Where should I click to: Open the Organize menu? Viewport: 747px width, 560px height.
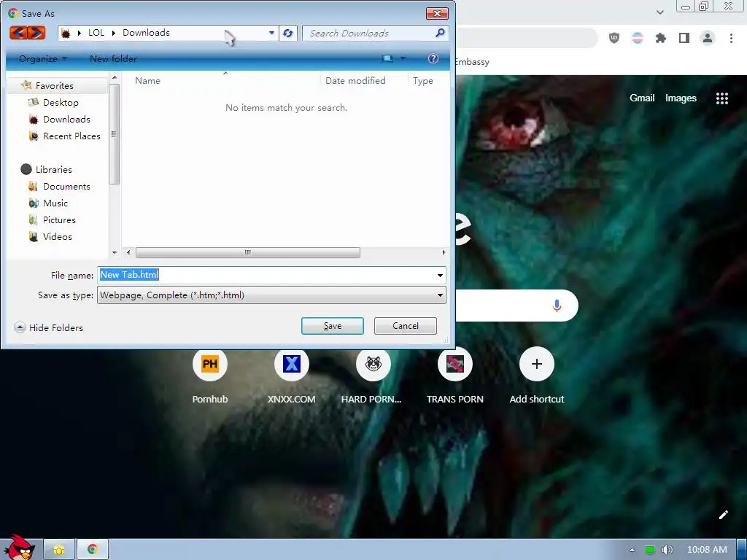43,59
